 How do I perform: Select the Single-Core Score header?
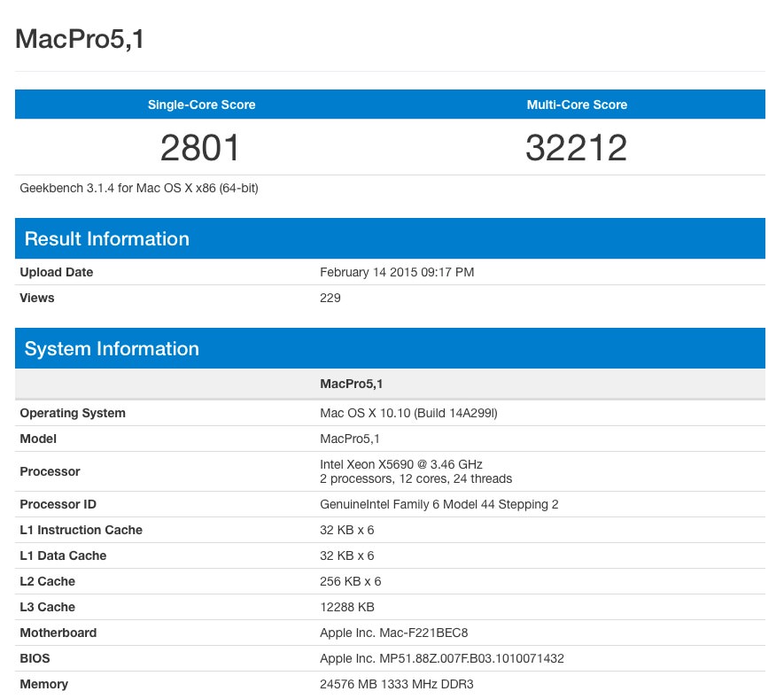(x=201, y=105)
